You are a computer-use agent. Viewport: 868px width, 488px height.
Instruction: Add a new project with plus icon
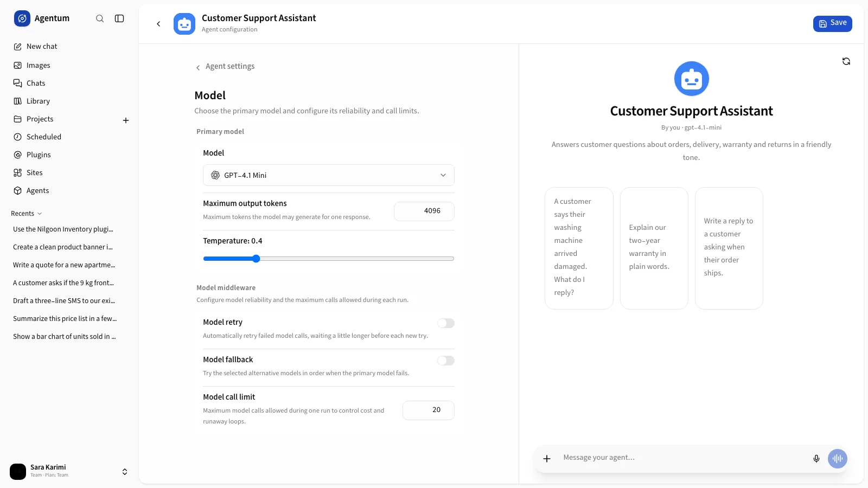(126, 120)
